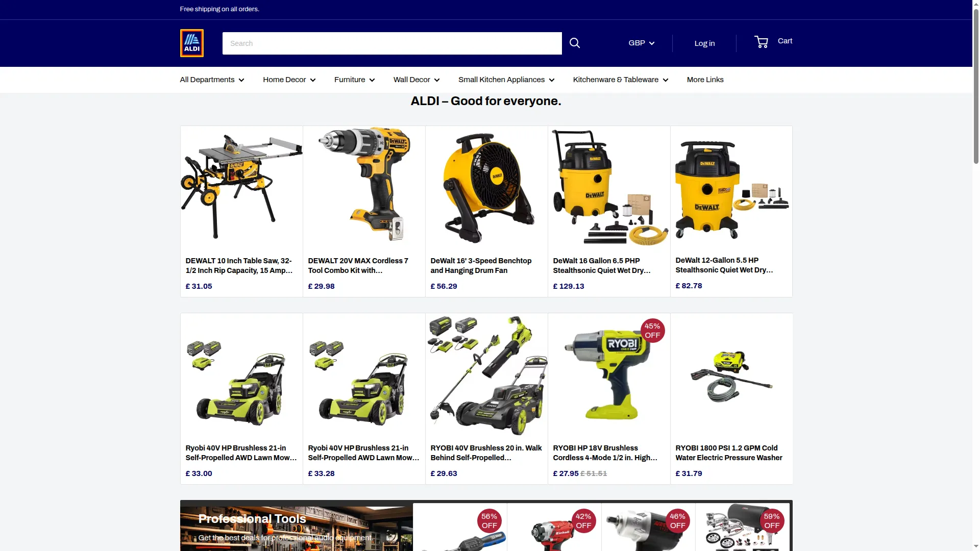Screen dimensions: 980x551
Task: Expand the Wall Decor menu
Action: tap(416, 80)
